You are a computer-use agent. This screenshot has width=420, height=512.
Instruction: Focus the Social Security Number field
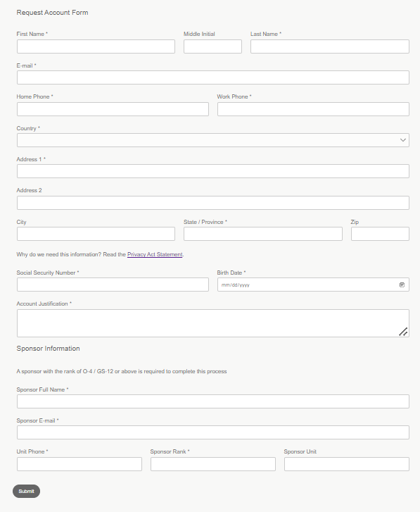113,285
